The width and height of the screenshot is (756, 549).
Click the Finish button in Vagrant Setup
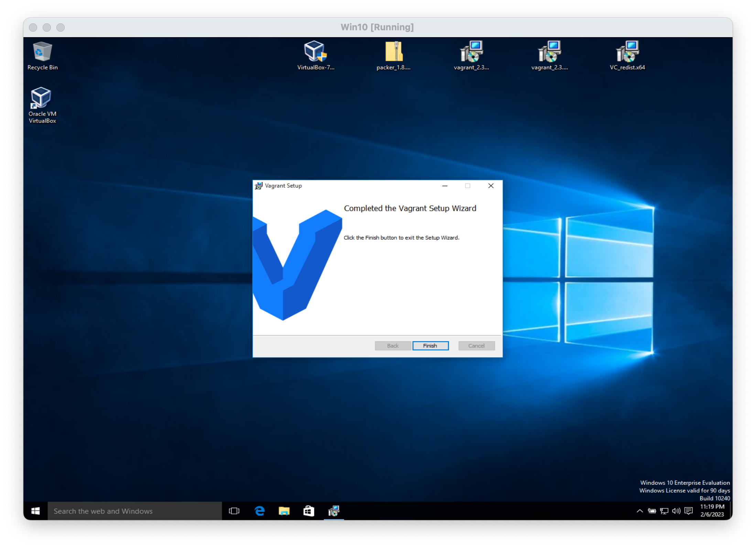point(430,346)
